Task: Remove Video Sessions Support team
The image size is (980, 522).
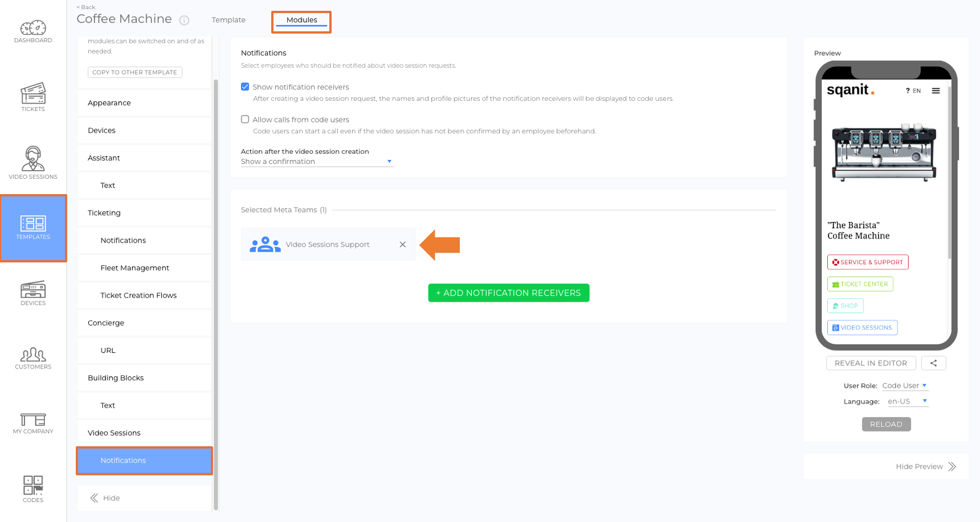Action: (x=402, y=244)
